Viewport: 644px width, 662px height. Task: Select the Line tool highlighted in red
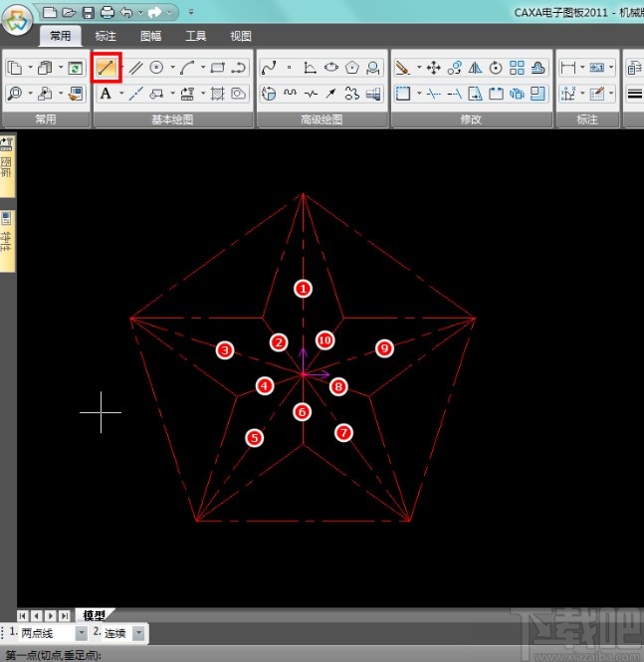coord(107,68)
